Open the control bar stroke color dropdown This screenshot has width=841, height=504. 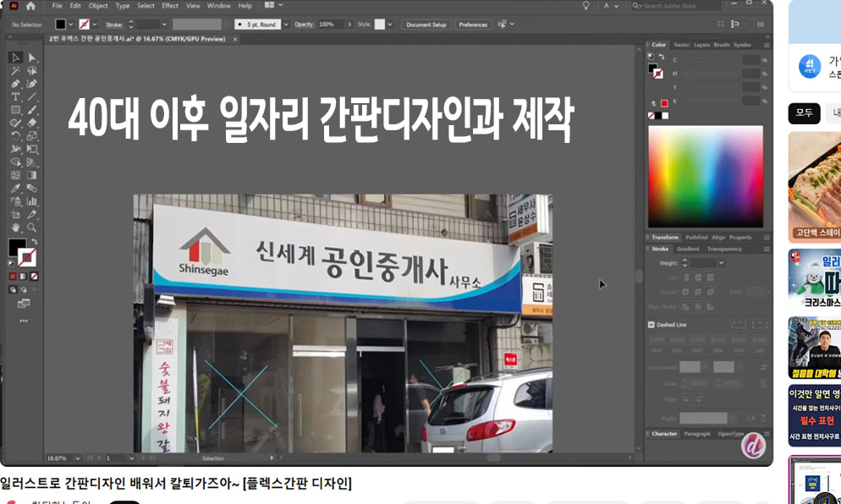tap(95, 25)
